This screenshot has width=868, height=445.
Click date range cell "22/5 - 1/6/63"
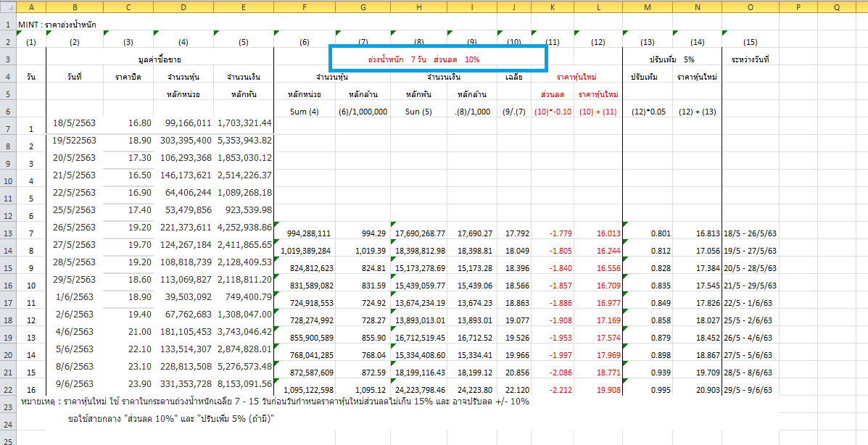[748, 303]
